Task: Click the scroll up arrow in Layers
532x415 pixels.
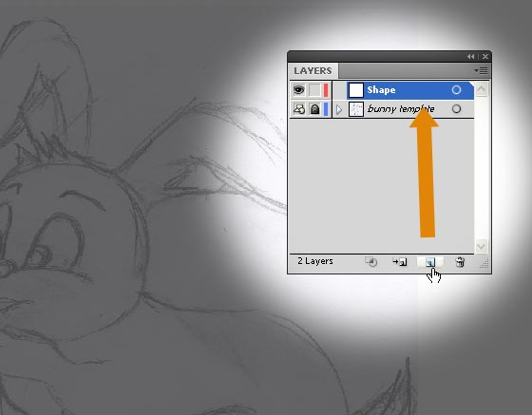Action: pos(481,89)
